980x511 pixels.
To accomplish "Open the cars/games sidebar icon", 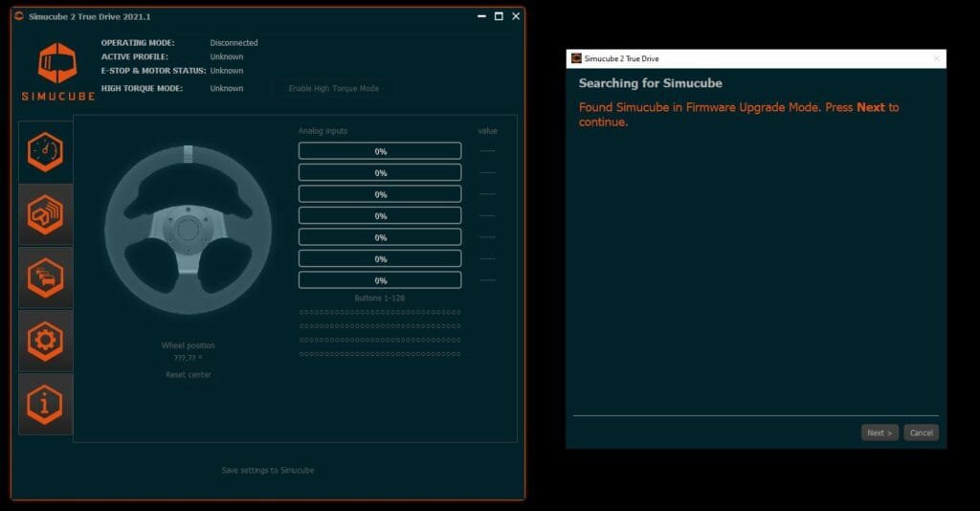I will tap(45, 278).
